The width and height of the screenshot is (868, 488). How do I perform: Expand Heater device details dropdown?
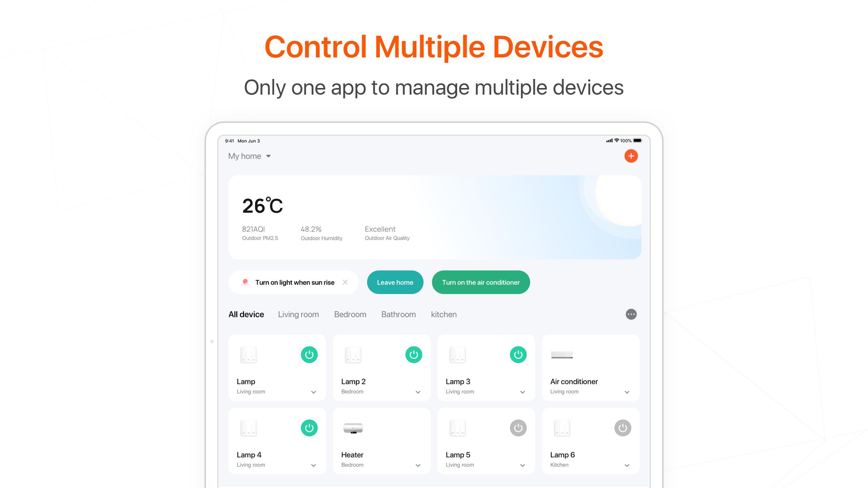(418, 465)
